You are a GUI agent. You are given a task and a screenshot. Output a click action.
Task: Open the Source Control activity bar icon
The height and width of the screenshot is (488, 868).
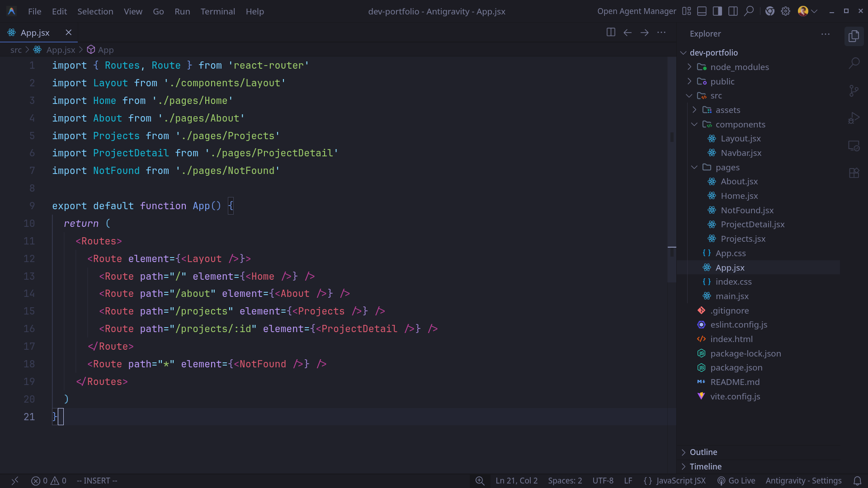click(x=854, y=91)
